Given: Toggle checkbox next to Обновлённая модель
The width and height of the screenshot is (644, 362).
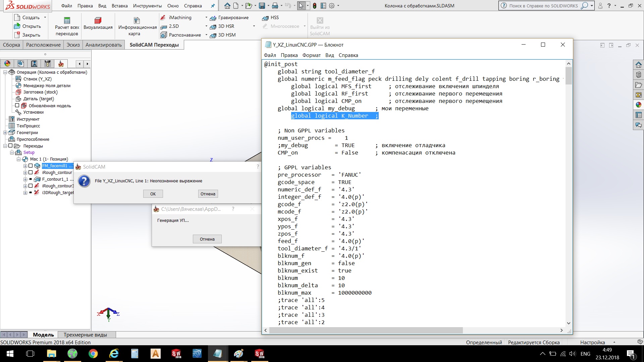Looking at the screenshot, I should [x=17, y=105].
